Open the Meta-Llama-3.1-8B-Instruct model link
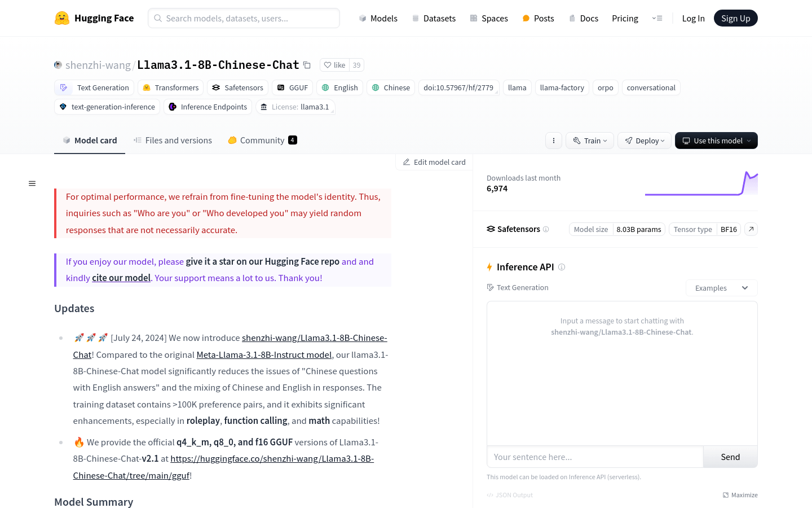This screenshot has height=508, width=812. [264, 354]
